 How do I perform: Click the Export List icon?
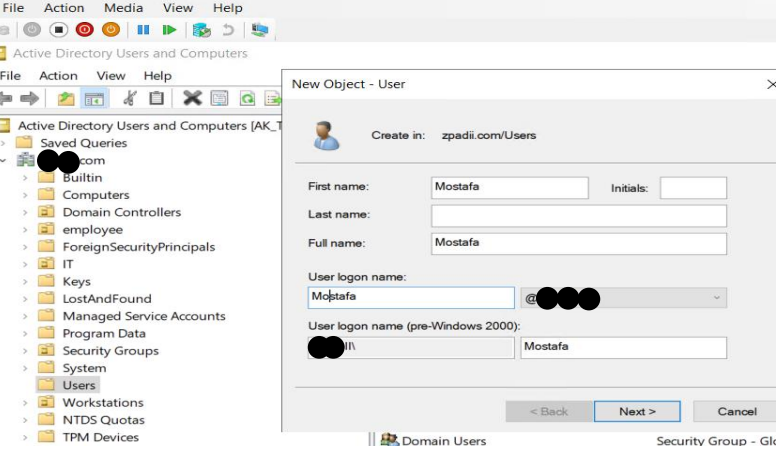pyautogui.click(x=273, y=98)
